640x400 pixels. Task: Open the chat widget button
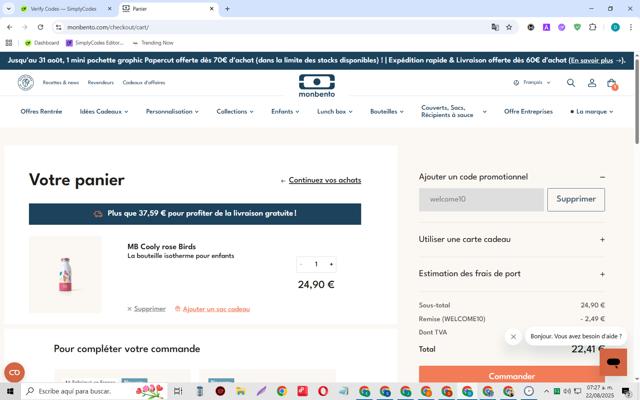pyautogui.click(x=613, y=362)
